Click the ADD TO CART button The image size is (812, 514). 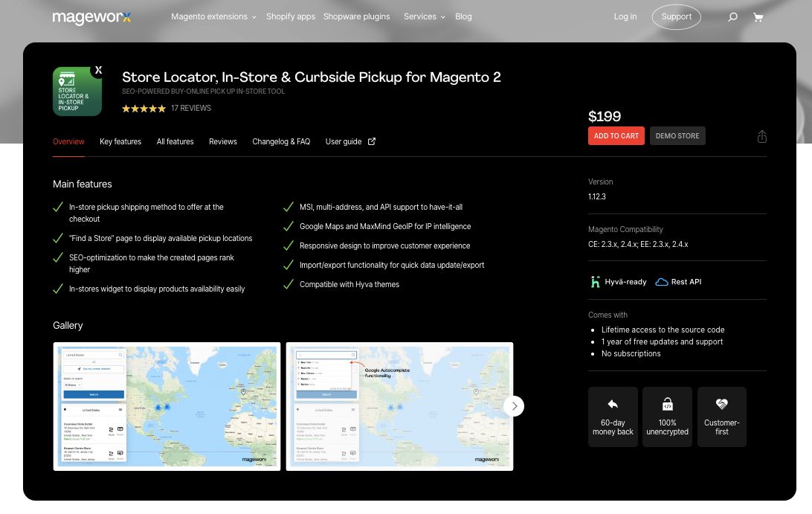coord(616,135)
